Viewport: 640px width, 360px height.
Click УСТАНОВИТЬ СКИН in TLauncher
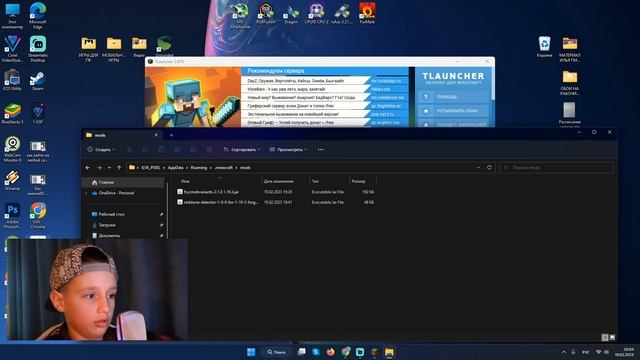pyautogui.click(x=454, y=111)
